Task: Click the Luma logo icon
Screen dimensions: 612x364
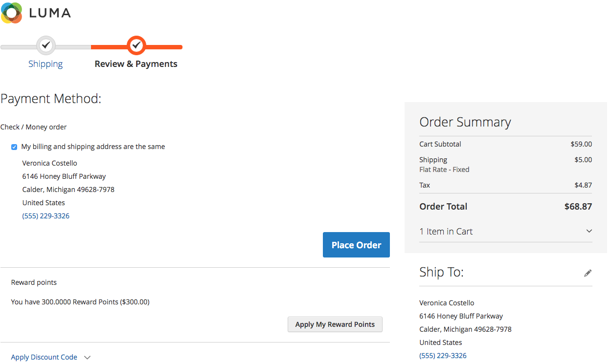Action: coord(12,13)
